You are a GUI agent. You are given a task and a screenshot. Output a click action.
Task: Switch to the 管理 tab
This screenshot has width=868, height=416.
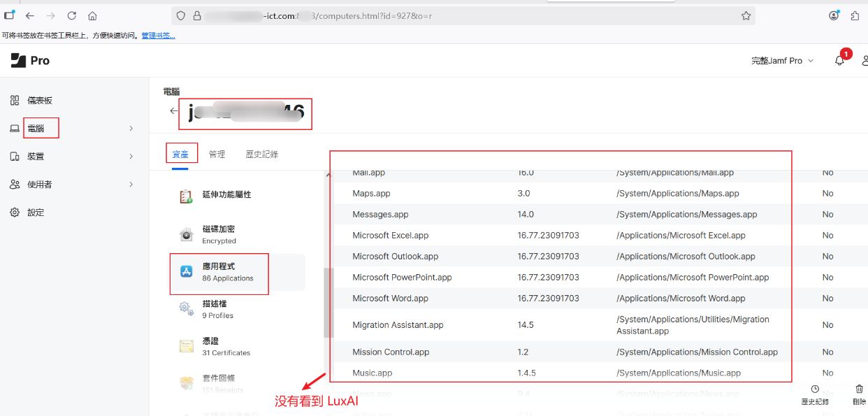click(x=217, y=154)
